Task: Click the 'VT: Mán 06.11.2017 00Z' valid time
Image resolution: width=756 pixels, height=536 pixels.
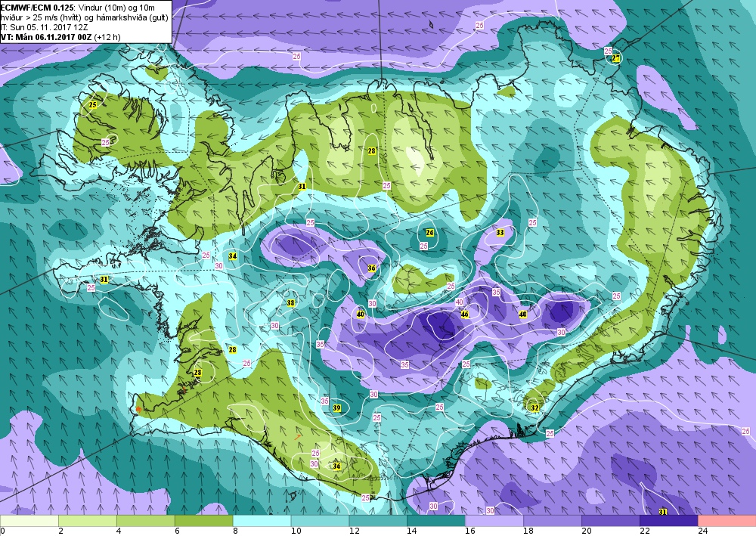Action: click(x=47, y=36)
